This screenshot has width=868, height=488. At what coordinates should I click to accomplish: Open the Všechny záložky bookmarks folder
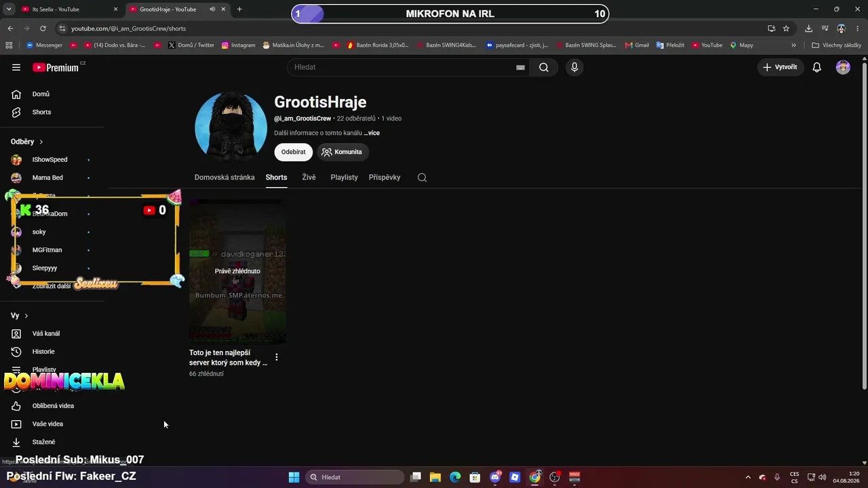click(x=836, y=45)
